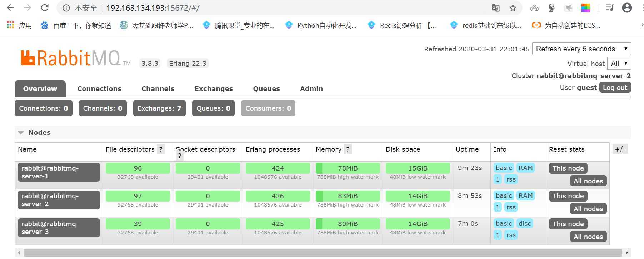Click the Channels: 0 summary button

point(103,108)
